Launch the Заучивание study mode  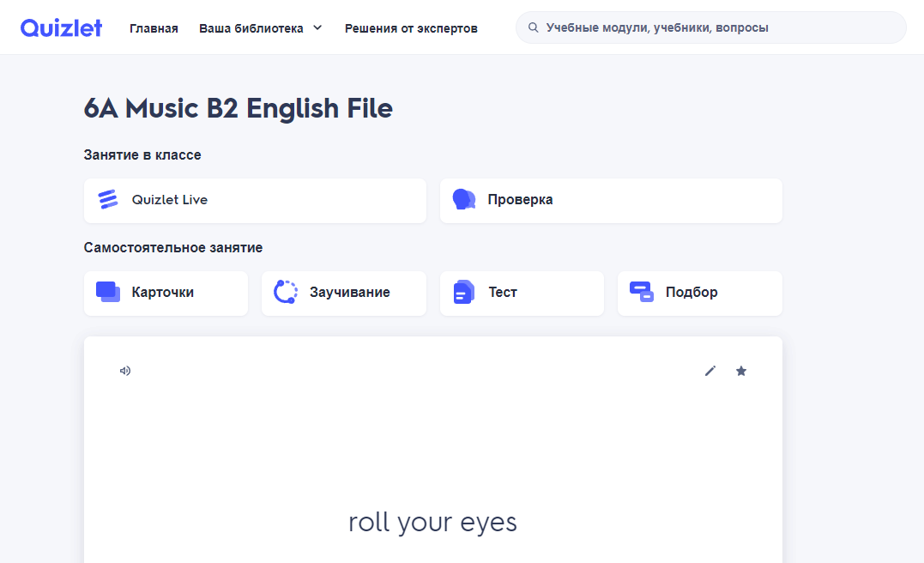tap(349, 293)
